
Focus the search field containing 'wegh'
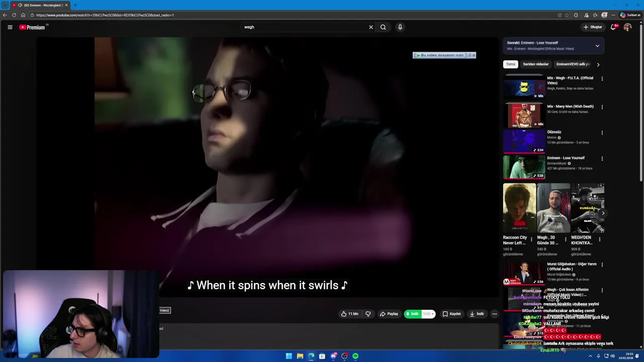[x=304, y=27]
